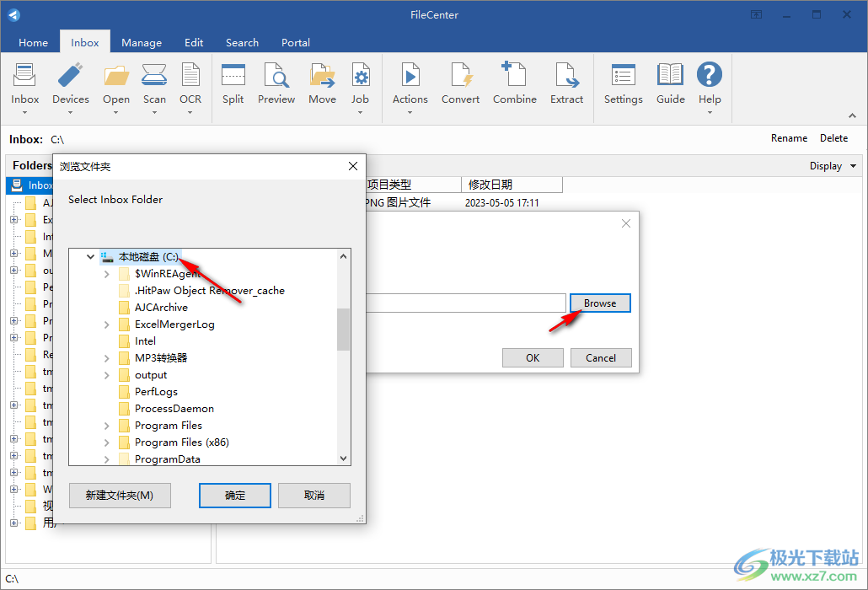Open the Job tool
868x590 pixels.
(361, 83)
